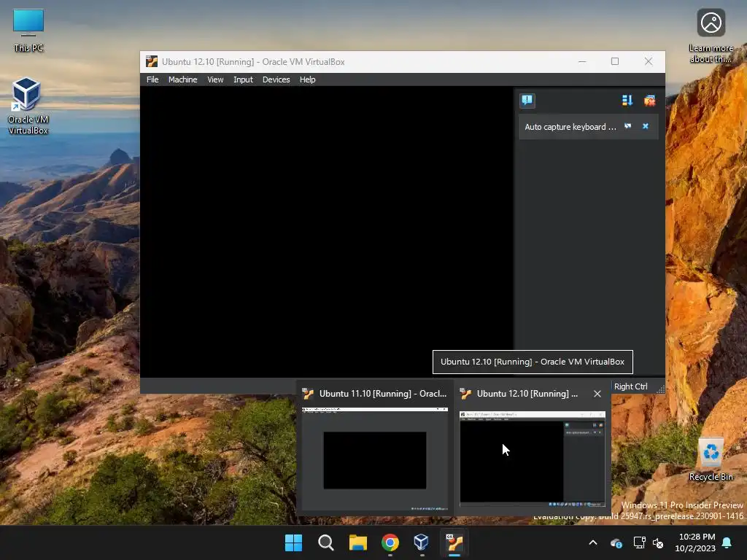
Task: Open the Windows Start menu
Action: click(293, 542)
